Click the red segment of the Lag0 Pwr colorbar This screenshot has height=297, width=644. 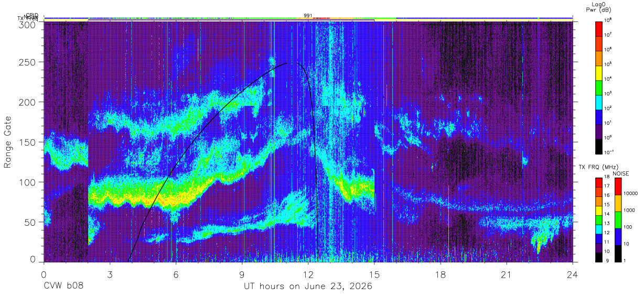click(599, 29)
